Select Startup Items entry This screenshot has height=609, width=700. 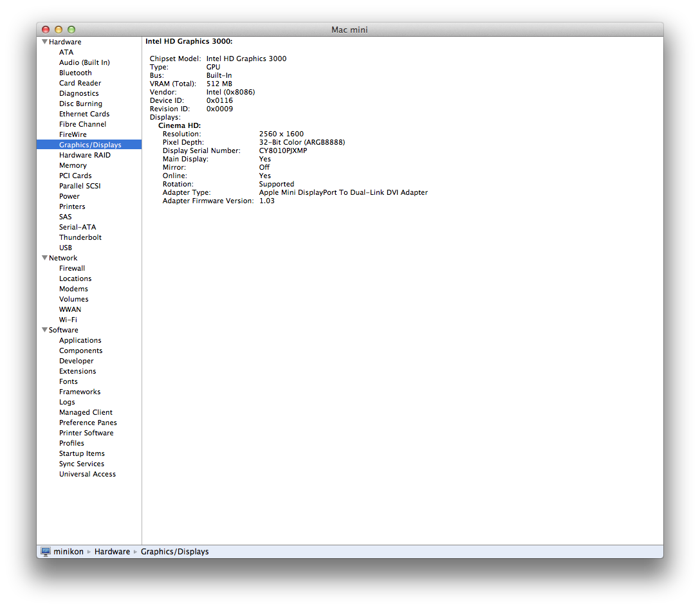82,453
